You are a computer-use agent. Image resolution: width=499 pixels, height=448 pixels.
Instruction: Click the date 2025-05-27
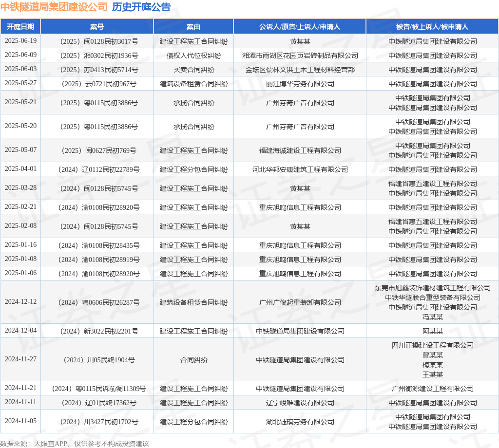coord(20,83)
